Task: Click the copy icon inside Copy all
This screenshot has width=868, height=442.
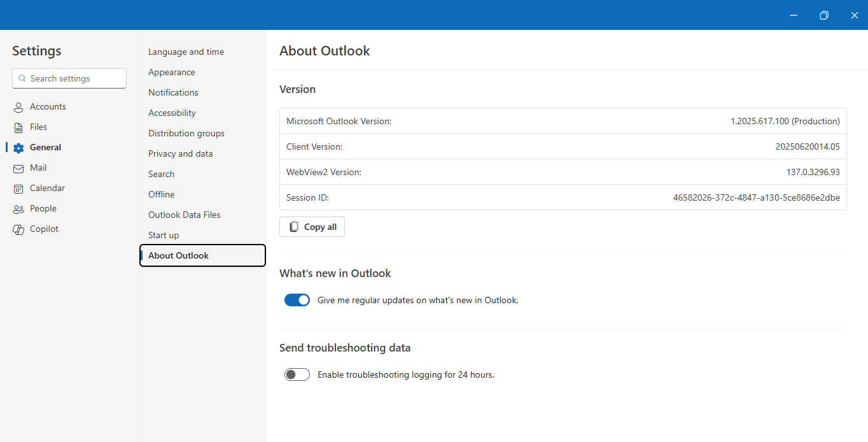Action: [x=293, y=226]
